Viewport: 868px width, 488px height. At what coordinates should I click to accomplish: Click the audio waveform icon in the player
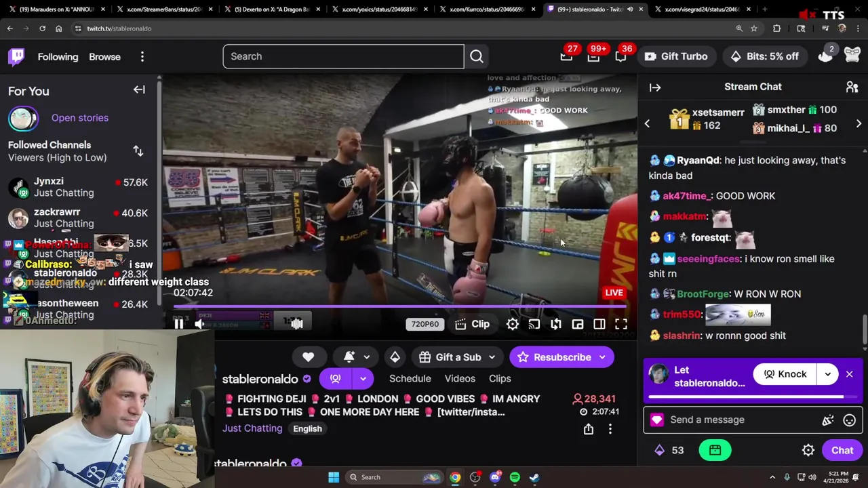click(296, 324)
